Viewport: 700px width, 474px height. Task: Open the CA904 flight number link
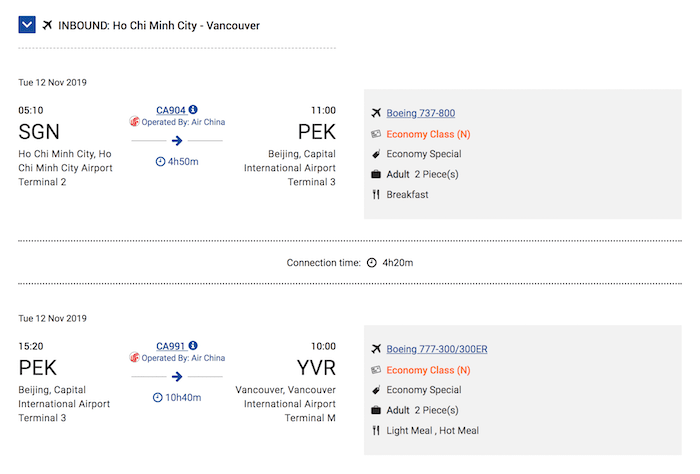[x=171, y=110]
